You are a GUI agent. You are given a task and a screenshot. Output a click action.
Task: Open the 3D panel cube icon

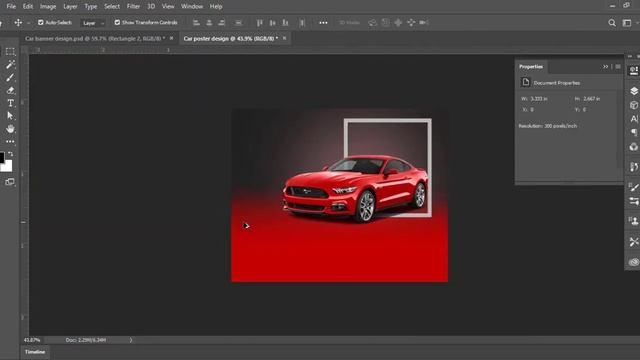coord(634,105)
